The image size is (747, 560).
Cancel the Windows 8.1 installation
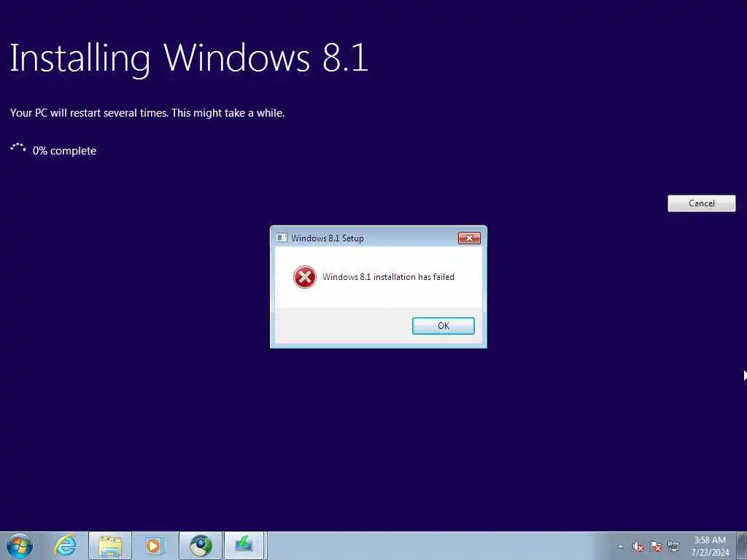click(x=701, y=203)
